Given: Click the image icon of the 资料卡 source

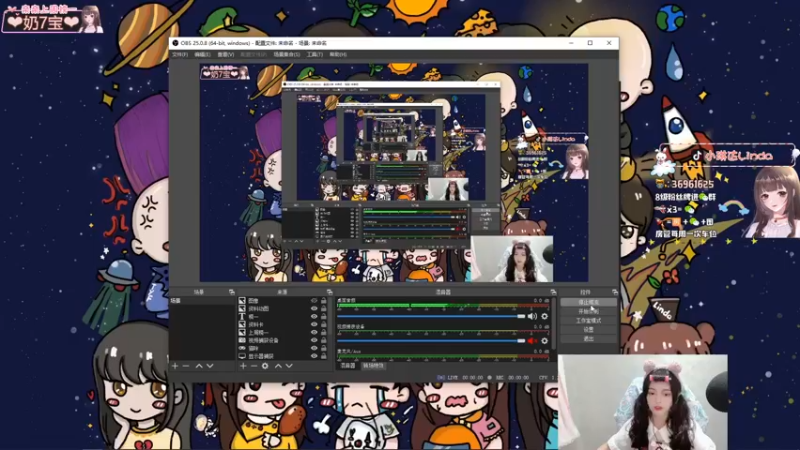Looking at the screenshot, I should click(242, 324).
